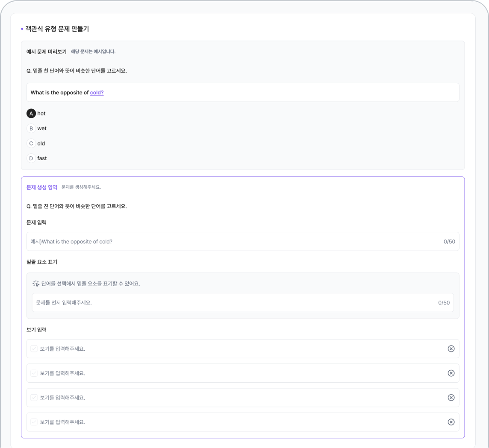Click into the third answer choice text field
Image resolution: width=489 pixels, height=448 pixels.
pyautogui.click(x=239, y=398)
